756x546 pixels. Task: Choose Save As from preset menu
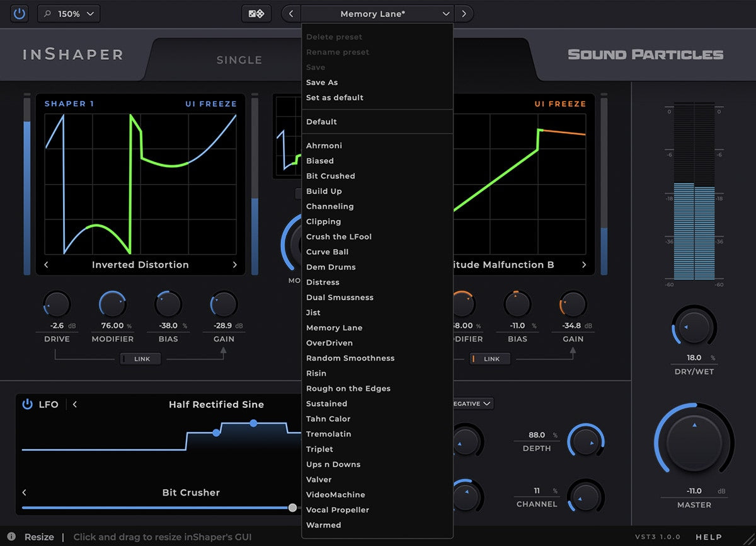(x=322, y=83)
